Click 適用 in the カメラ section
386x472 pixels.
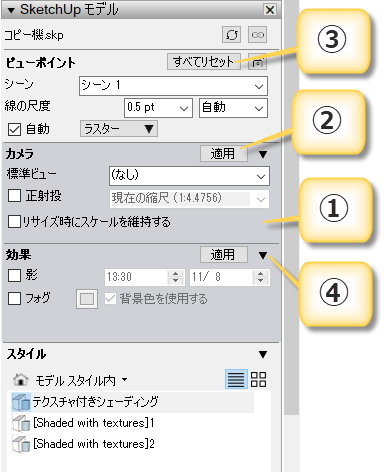coord(224,154)
